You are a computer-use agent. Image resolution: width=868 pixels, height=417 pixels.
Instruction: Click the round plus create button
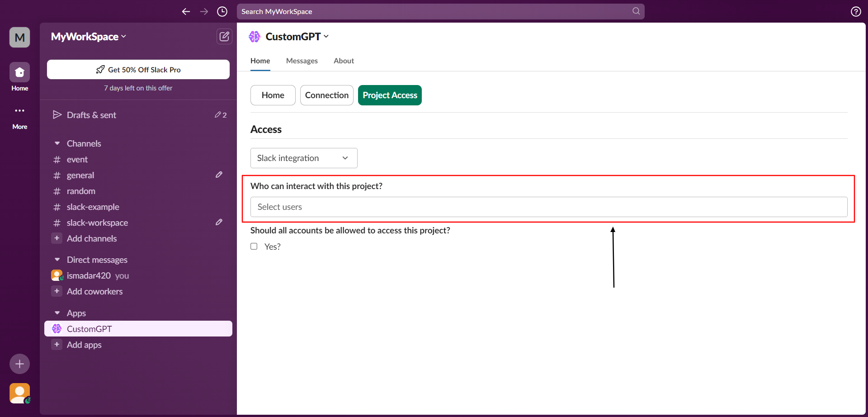[x=19, y=364]
